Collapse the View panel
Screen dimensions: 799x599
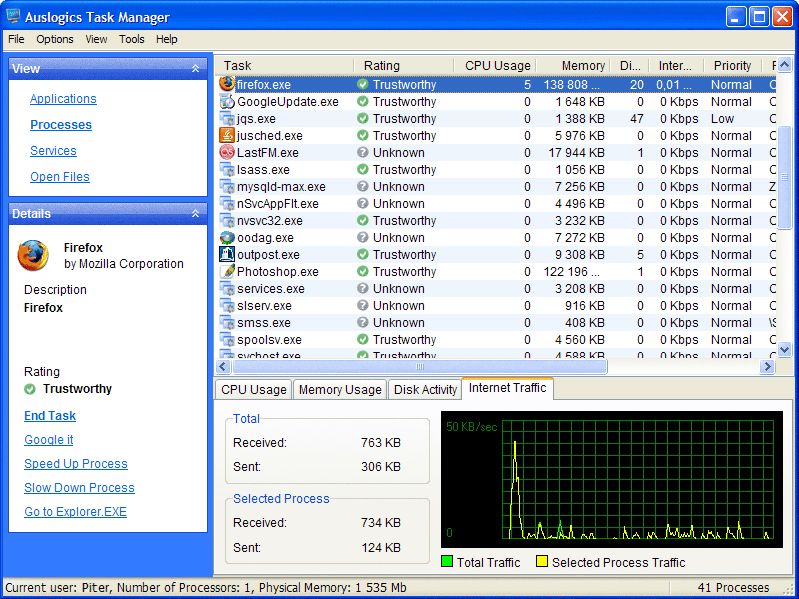[195, 68]
